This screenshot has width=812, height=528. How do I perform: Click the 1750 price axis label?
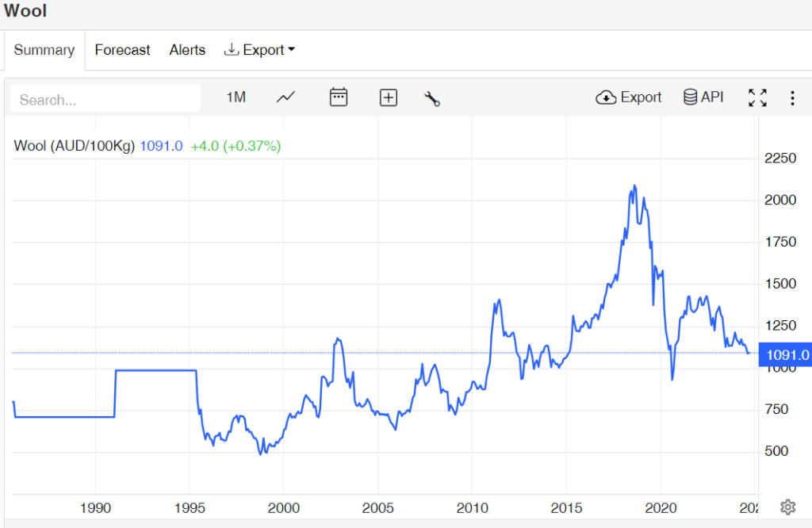[x=780, y=242]
